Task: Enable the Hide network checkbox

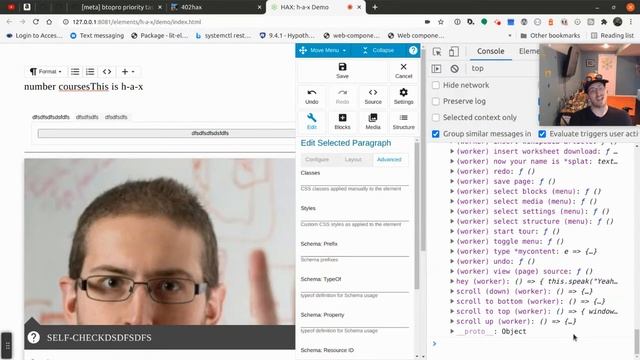Action: (436, 85)
